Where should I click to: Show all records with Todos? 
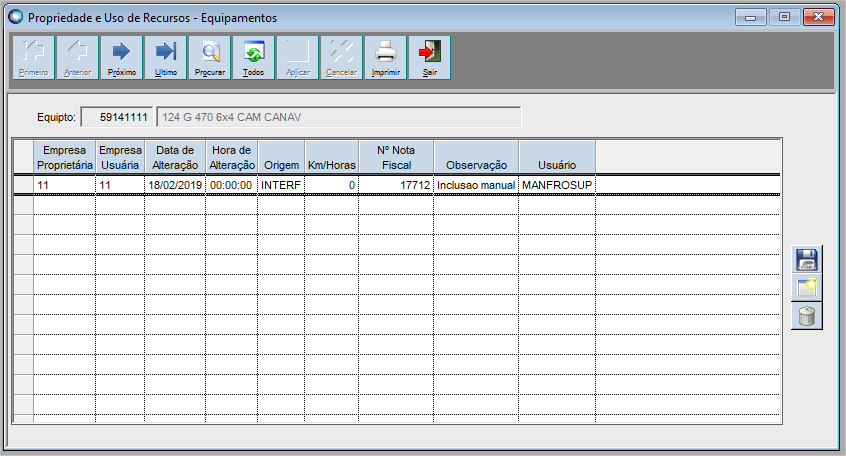254,58
